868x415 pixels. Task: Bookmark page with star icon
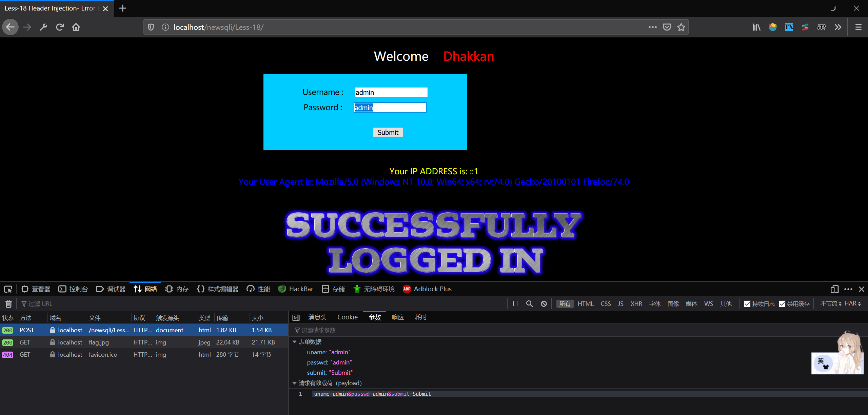pyautogui.click(x=681, y=27)
